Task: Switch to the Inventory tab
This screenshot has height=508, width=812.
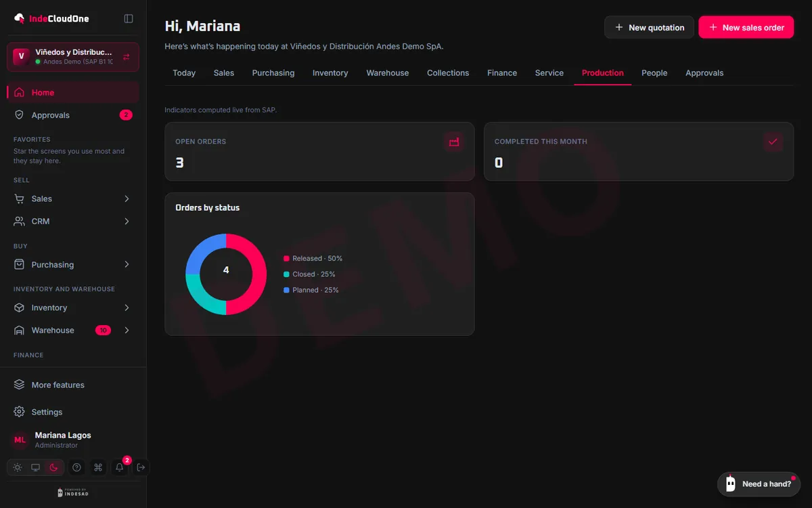Action: click(x=330, y=73)
